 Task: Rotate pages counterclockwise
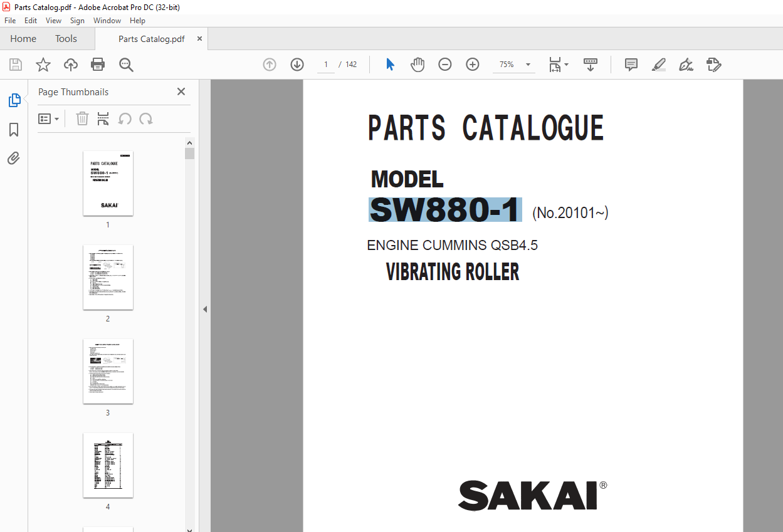point(125,119)
